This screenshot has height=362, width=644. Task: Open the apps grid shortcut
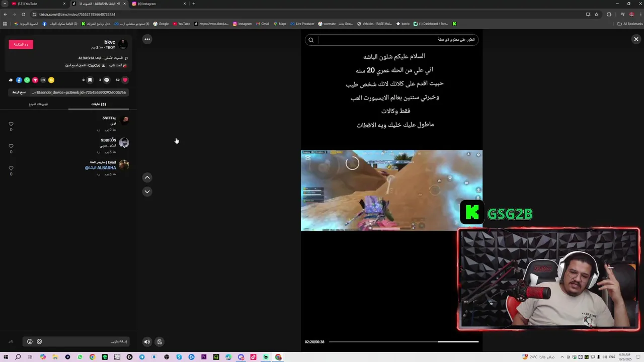(5, 24)
